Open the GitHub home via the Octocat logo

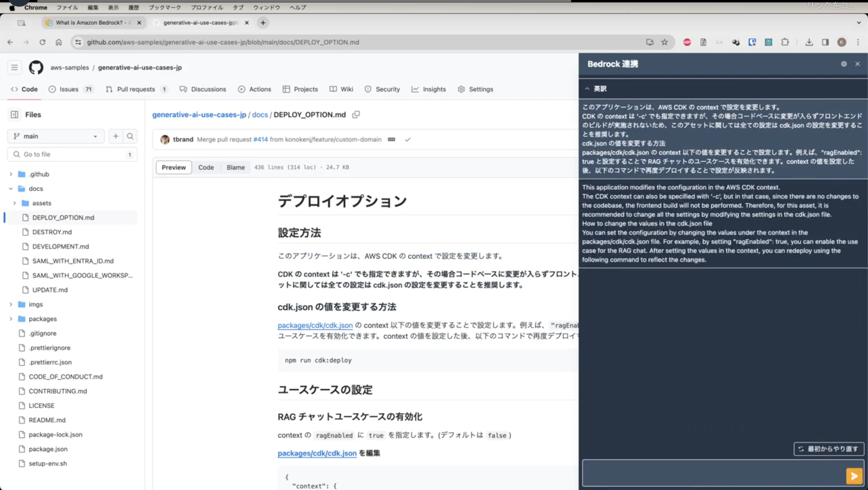click(36, 67)
